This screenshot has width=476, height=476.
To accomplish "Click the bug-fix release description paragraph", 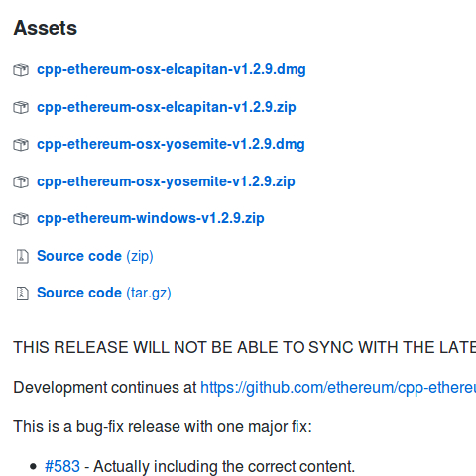I will click(163, 426).
